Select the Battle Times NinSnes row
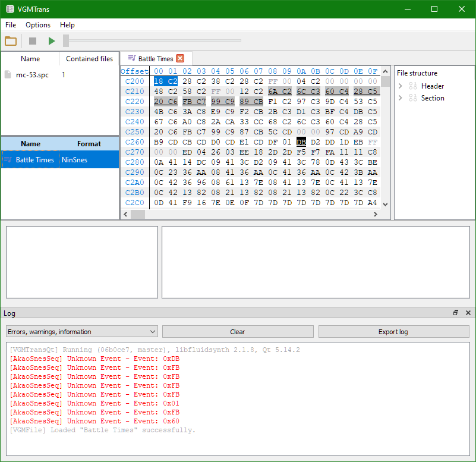Image resolution: width=476 pixels, height=462 pixels. point(60,159)
